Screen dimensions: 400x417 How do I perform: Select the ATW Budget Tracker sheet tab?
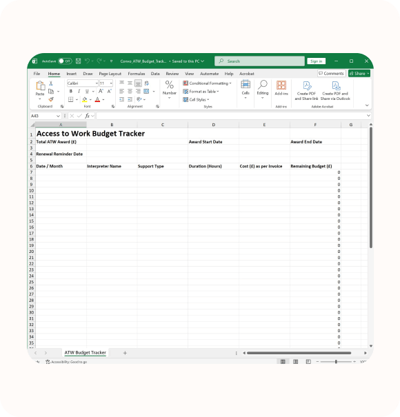(85, 352)
